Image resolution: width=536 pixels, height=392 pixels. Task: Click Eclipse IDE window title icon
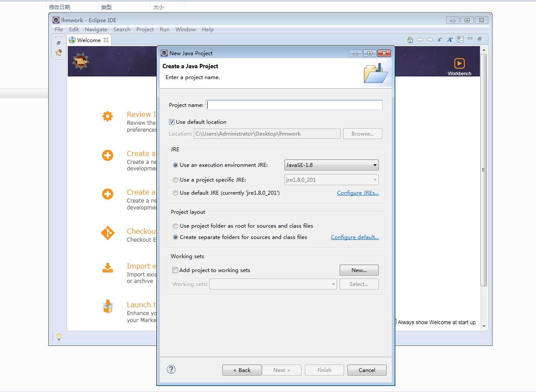tap(56, 20)
